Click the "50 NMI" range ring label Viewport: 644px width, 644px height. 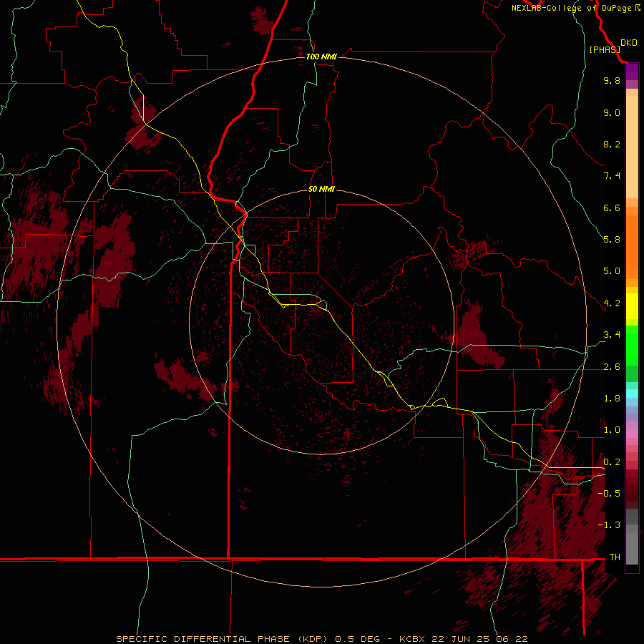321,189
